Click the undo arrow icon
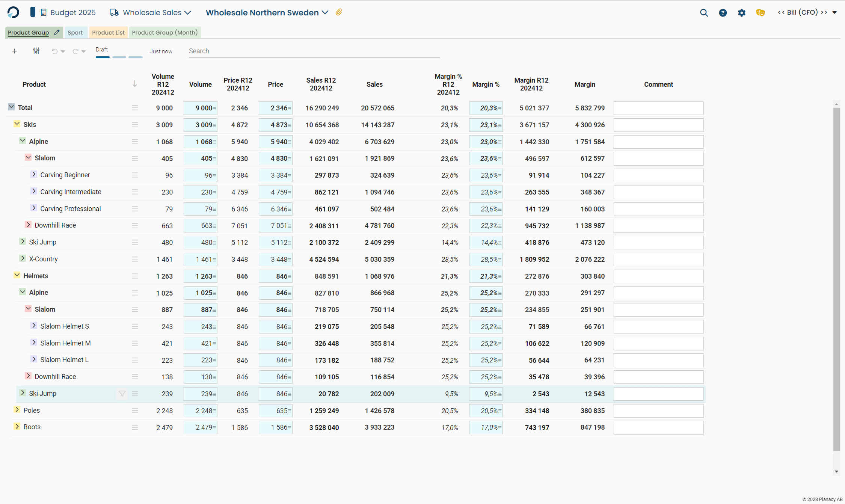This screenshot has width=845, height=504. [x=55, y=51]
